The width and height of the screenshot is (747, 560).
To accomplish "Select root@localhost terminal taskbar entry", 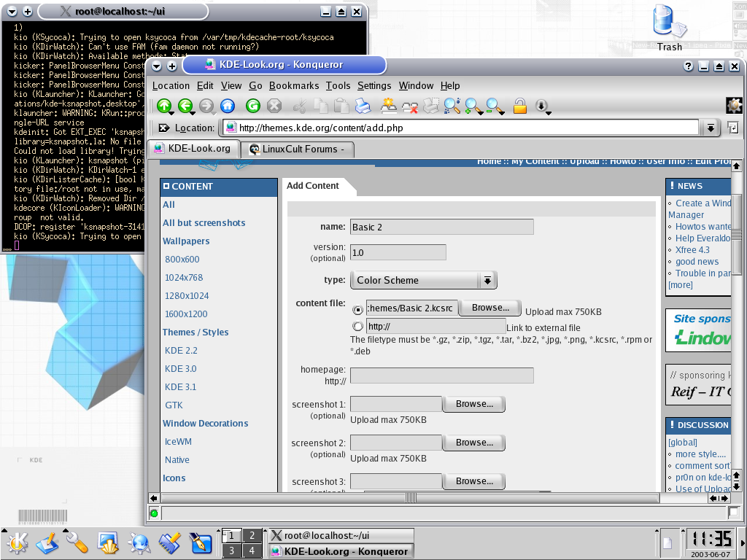I will pos(341,535).
